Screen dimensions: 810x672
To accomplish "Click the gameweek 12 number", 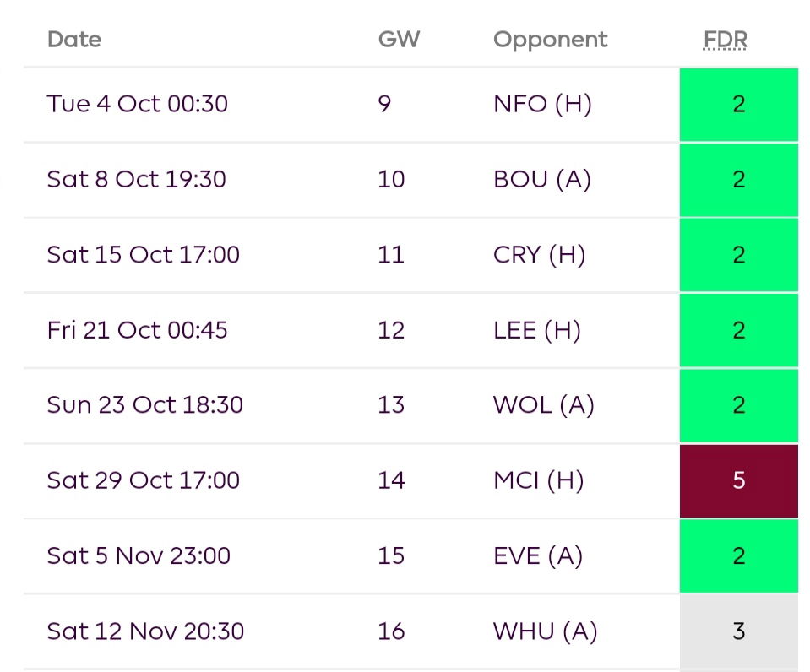I will 390,330.
